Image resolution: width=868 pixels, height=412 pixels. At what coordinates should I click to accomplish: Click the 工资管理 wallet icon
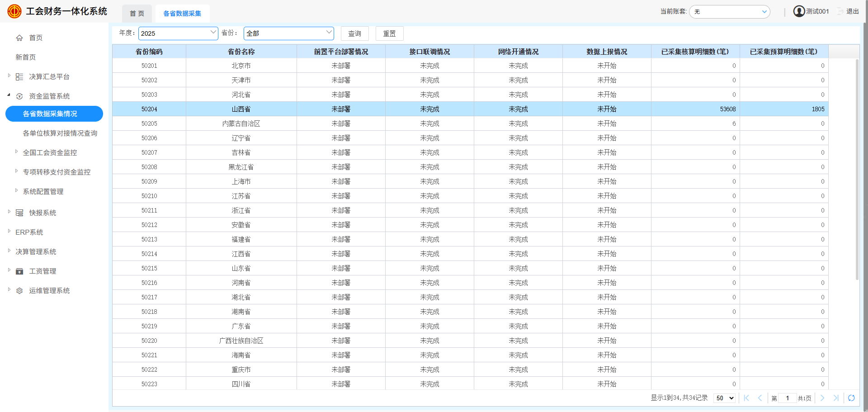point(19,271)
